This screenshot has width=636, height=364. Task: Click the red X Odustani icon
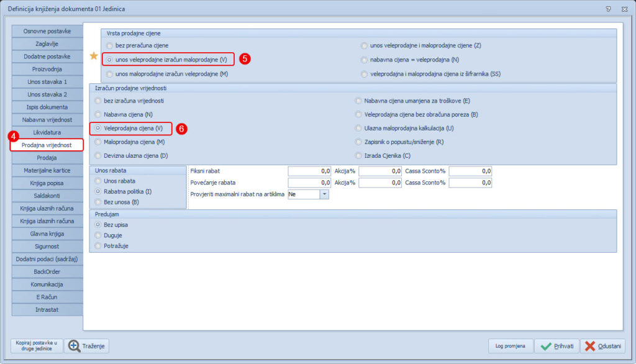point(591,346)
